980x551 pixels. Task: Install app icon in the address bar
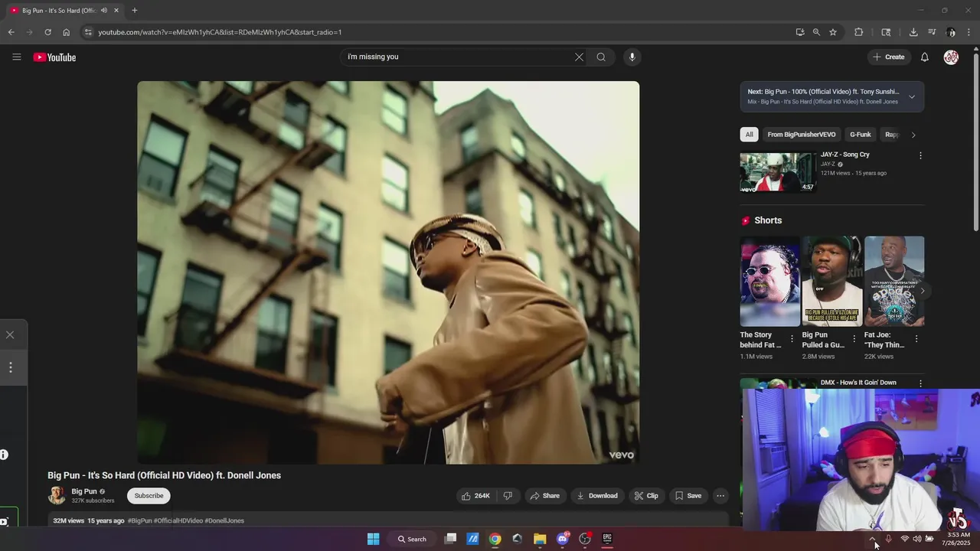[x=799, y=32]
